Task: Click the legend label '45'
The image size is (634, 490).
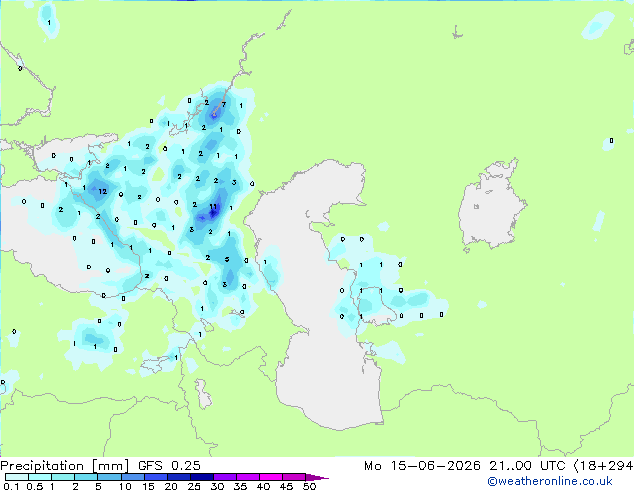Action: (286, 486)
